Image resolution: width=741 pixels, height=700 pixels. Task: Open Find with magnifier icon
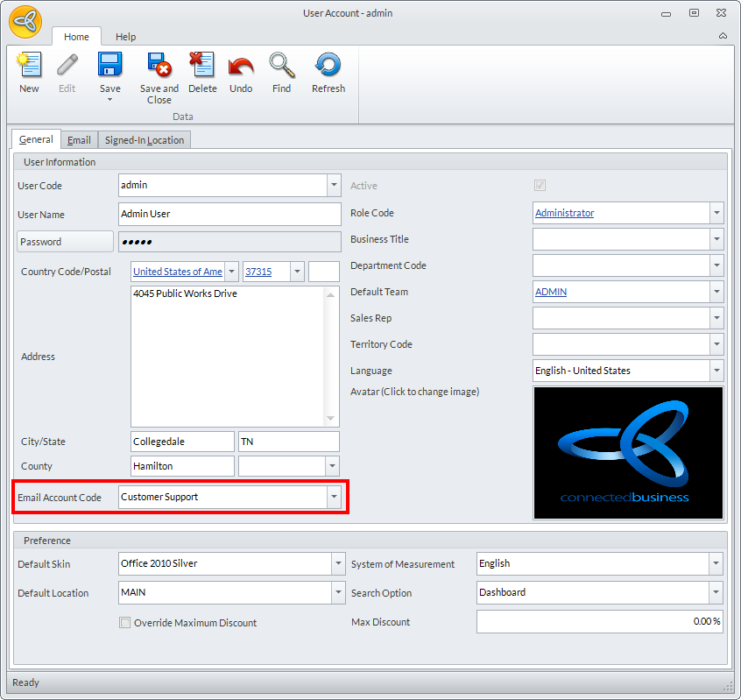tap(281, 67)
